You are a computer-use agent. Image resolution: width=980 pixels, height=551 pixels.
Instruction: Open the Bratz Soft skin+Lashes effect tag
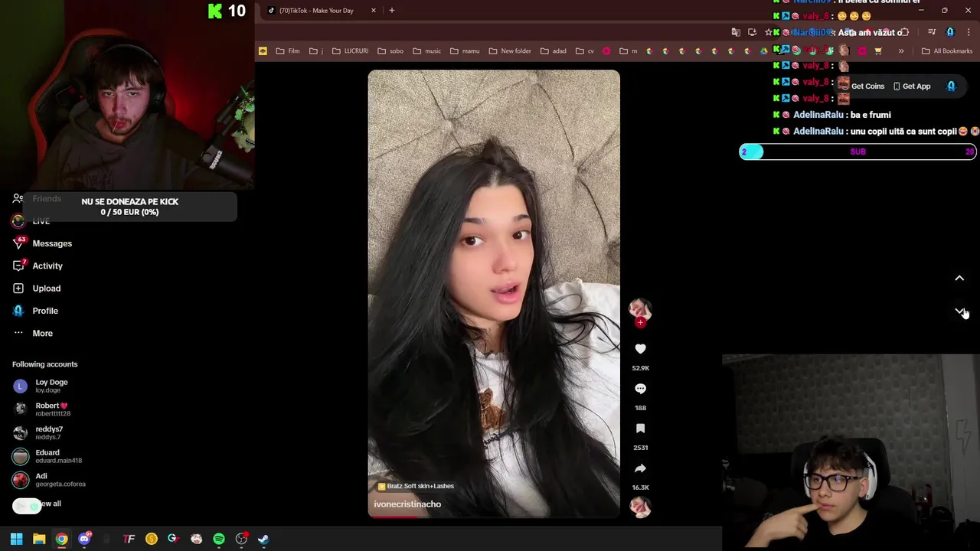coord(416,486)
